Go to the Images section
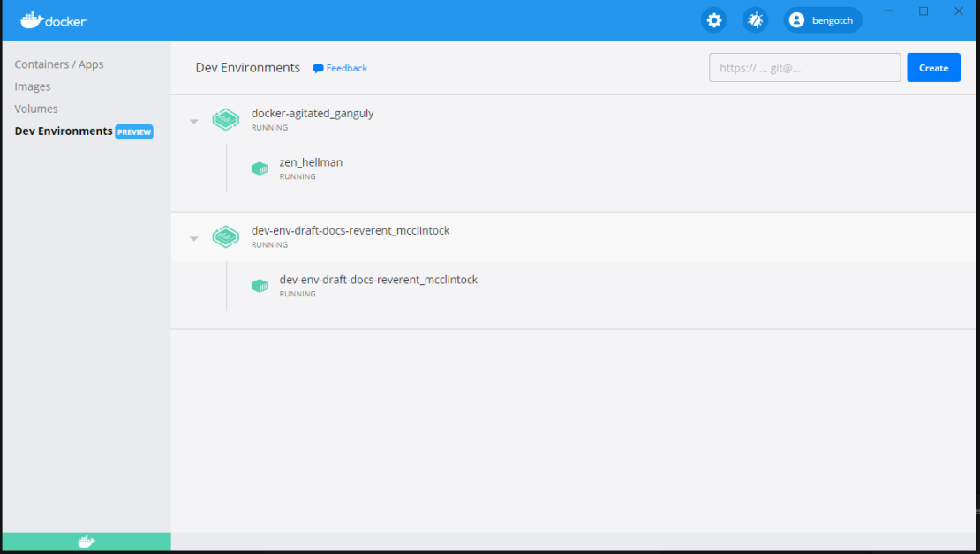The image size is (980, 554). click(33, 86)
